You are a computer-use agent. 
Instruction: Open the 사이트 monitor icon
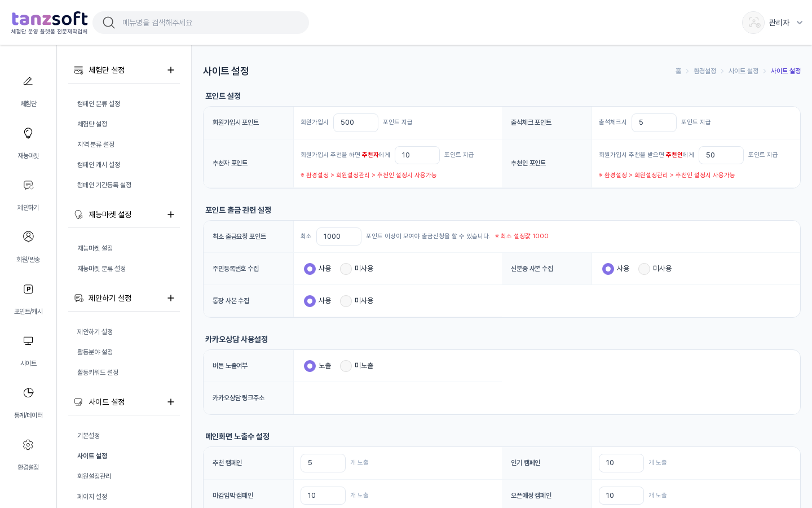[x=28, y=341]
